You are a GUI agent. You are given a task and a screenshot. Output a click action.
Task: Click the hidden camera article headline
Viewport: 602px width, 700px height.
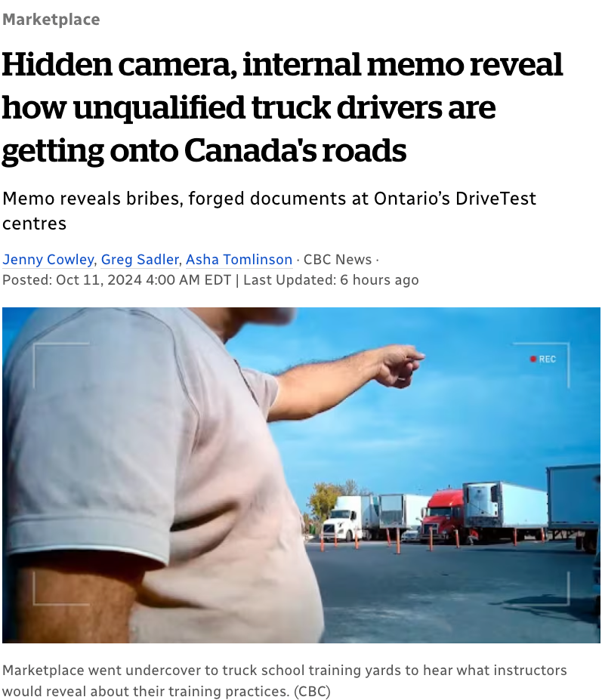[x=282, y=107]
